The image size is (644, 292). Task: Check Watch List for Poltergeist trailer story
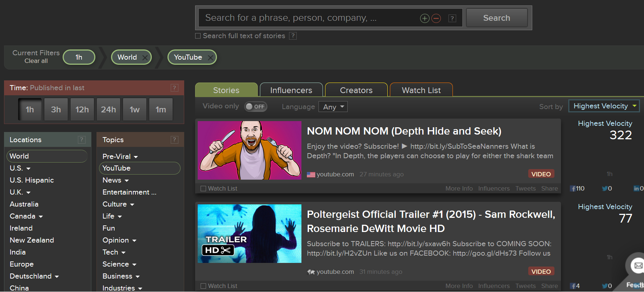point(203,286)
